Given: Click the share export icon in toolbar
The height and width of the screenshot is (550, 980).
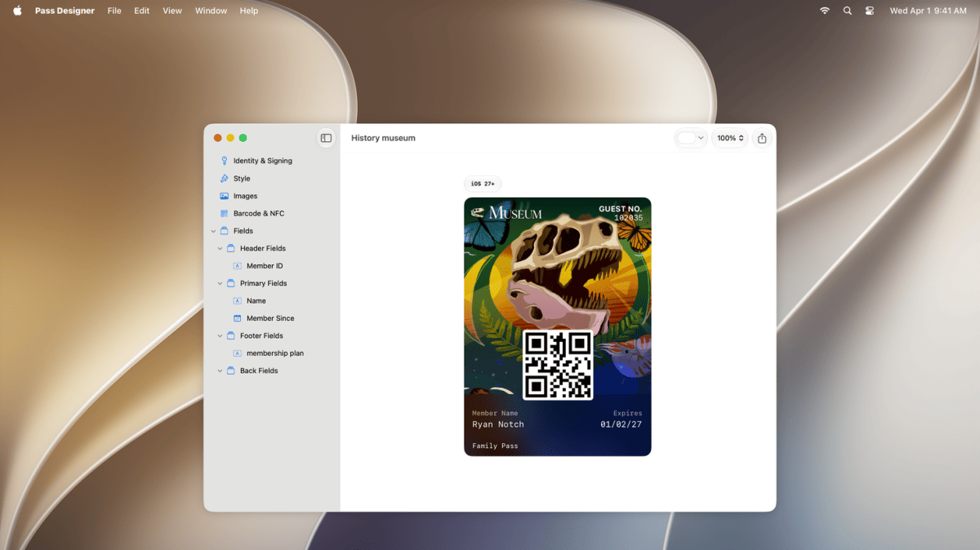Looking at the screenshot, I should [762, 138].
